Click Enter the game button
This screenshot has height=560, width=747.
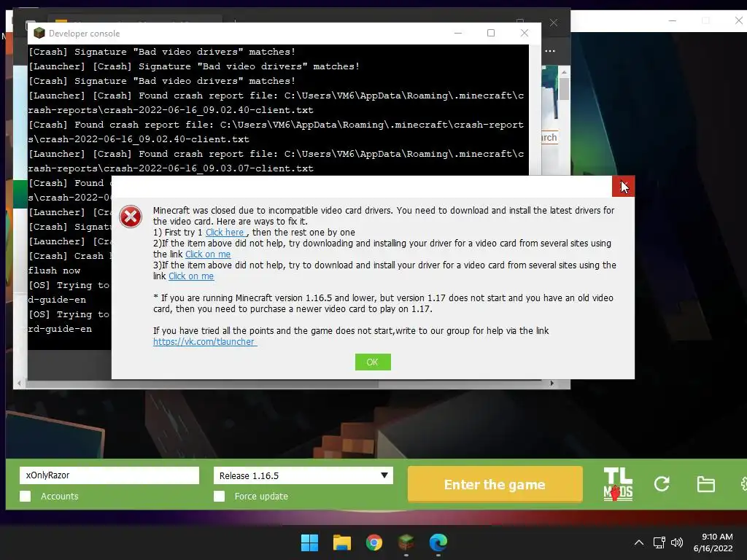pyautogui.click(x=495, y=484)
